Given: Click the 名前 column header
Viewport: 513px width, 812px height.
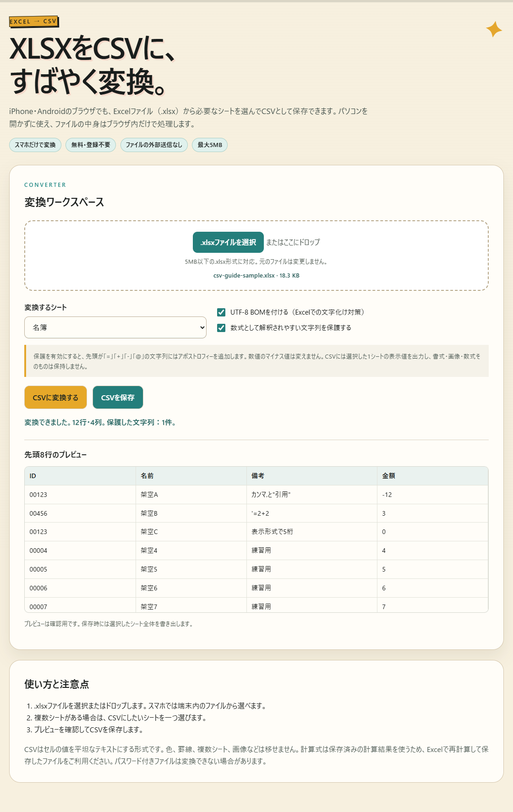Looking at the screenshot, I should point(191,476).
